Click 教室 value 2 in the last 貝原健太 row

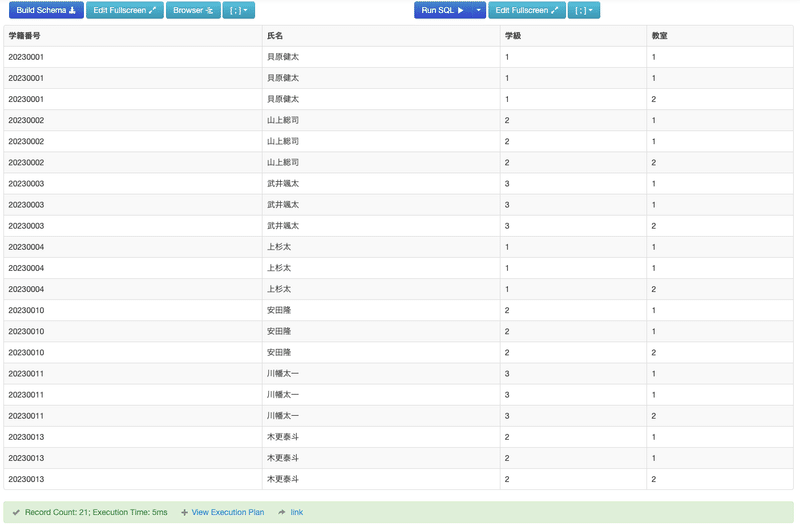tap(654, 99)
